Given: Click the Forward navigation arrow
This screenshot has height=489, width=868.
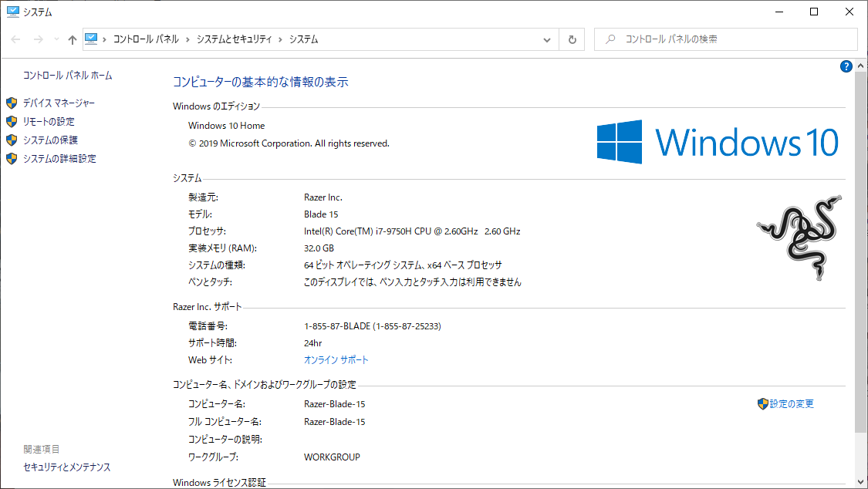Looking at the screenshot, I should click(x=39, y=39).
